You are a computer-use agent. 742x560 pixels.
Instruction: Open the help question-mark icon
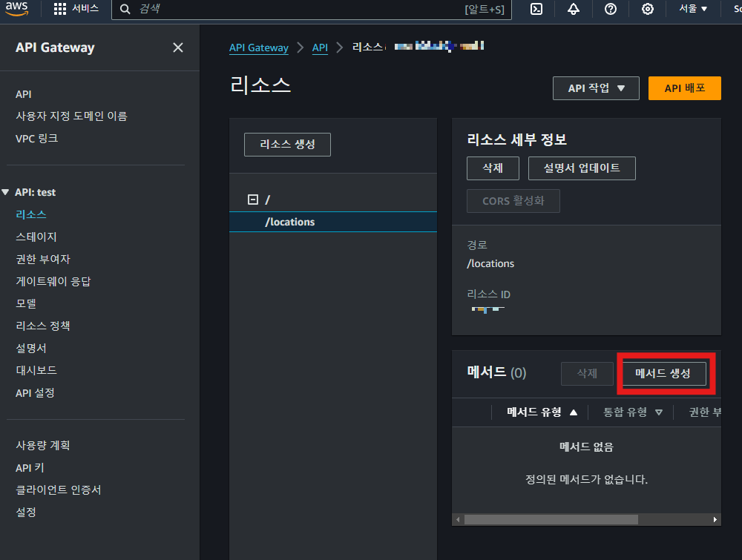click(x=611, y=9)
